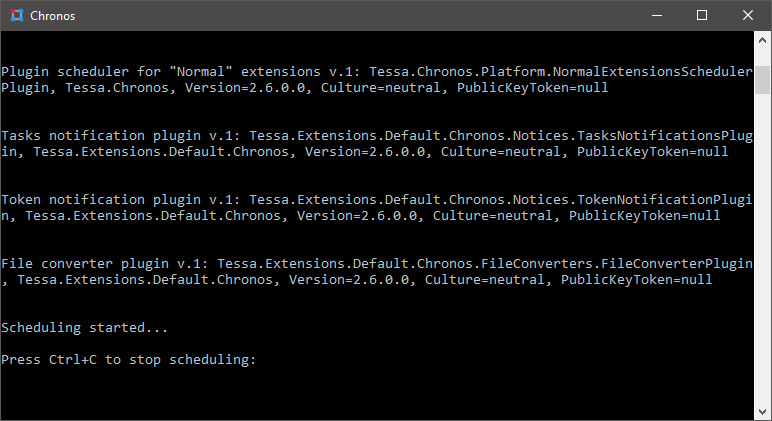Click the scrollbar down arrow
Screen dimensions: 772x421
[763, 411]
